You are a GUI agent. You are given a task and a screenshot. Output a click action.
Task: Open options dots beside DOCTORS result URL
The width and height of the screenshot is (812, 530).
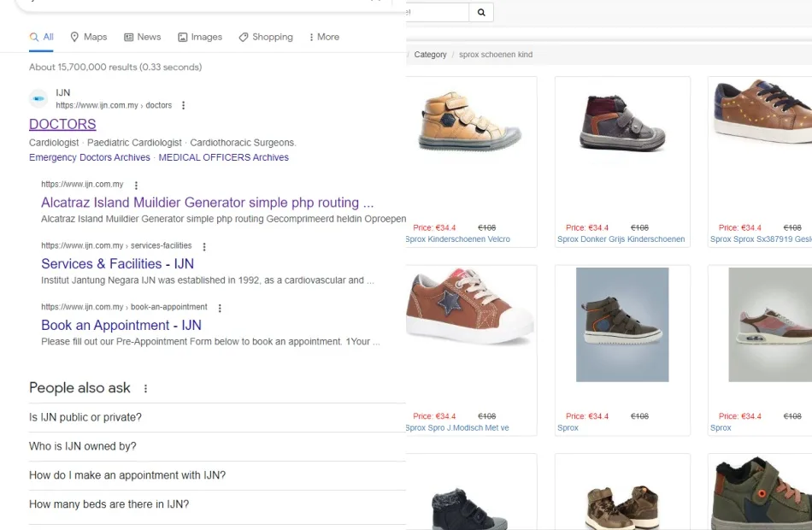tap(183, 106)
